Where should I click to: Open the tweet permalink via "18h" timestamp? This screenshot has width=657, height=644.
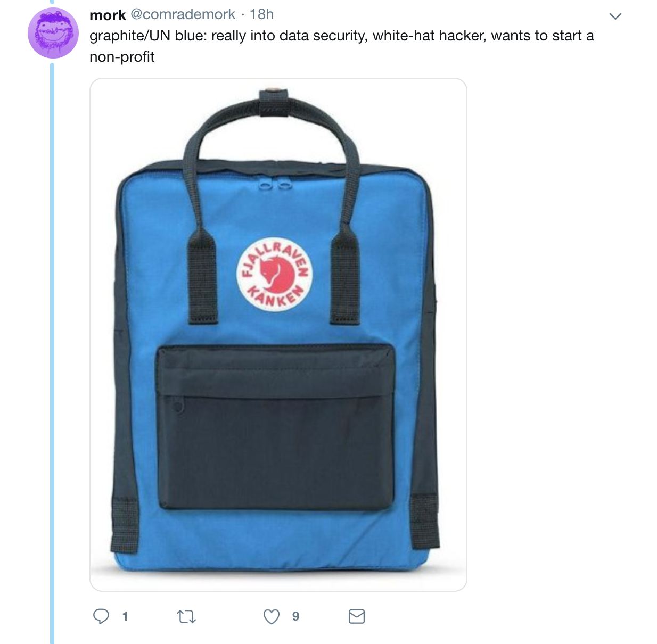(x=262, y=14)
